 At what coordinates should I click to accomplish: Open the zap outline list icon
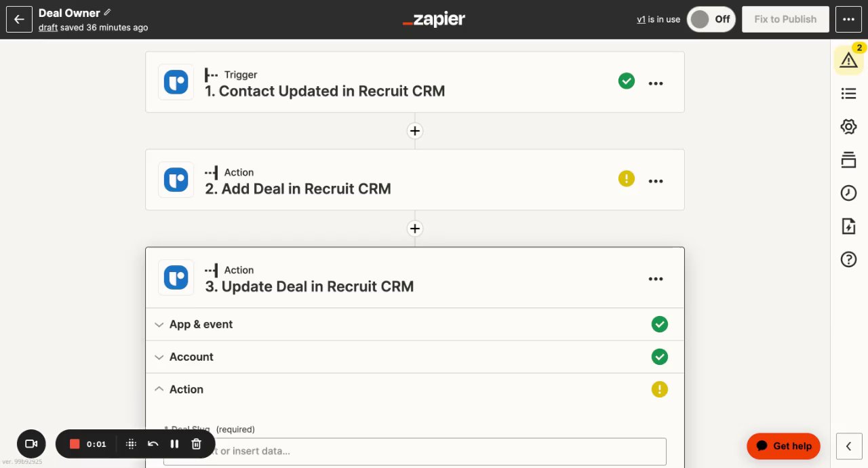tap(848, 94)
